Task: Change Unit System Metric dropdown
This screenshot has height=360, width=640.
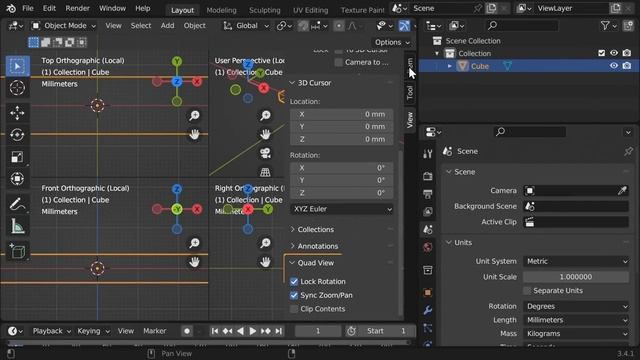Action: (576, 261)
